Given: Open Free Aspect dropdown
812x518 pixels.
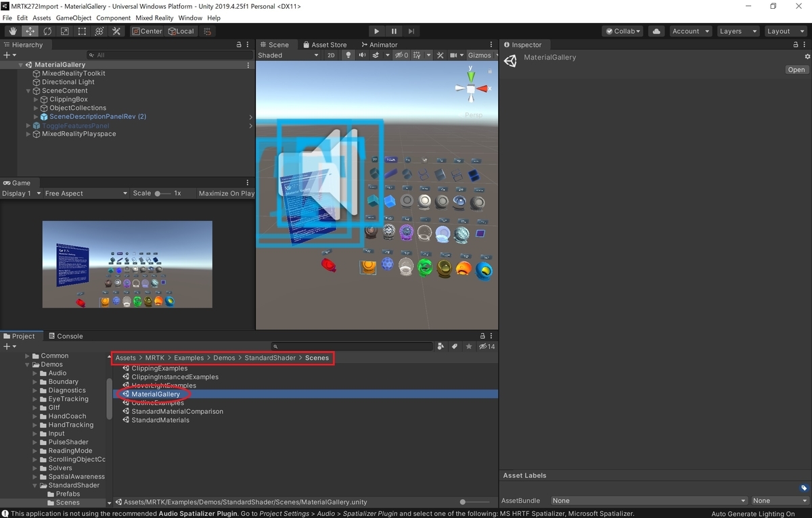Looking at the screenshot, I should pyautogui.click(x=85, y=193).
